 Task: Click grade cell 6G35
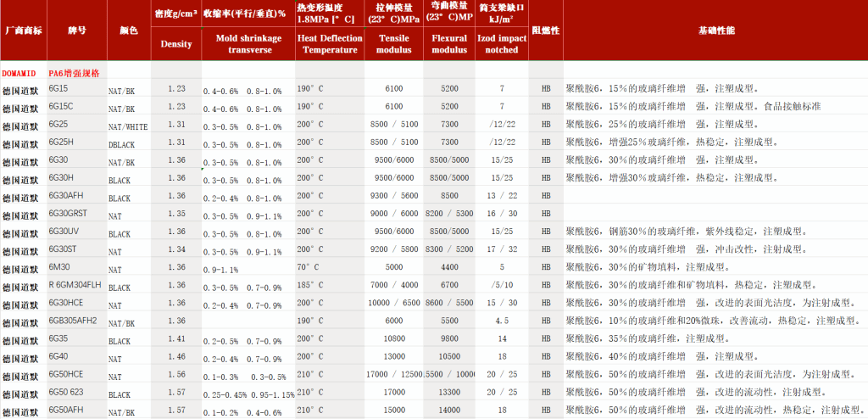pyautogui.click(x=58, y=338)
